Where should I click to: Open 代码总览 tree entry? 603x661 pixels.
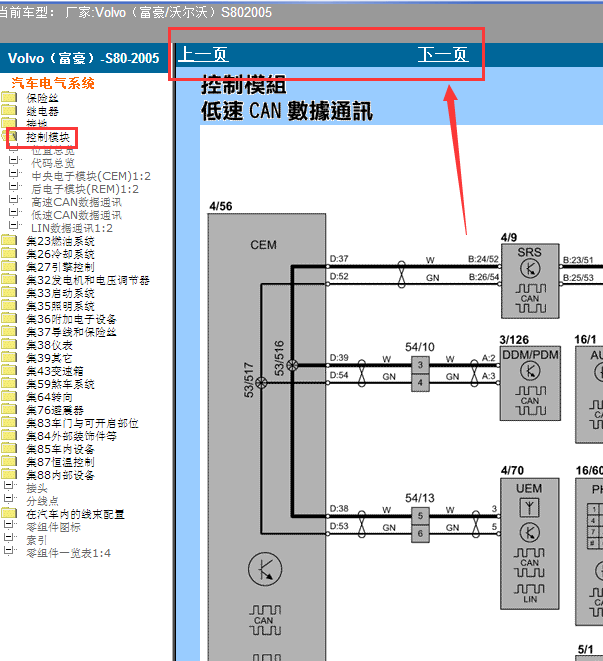tap(53, 163)
